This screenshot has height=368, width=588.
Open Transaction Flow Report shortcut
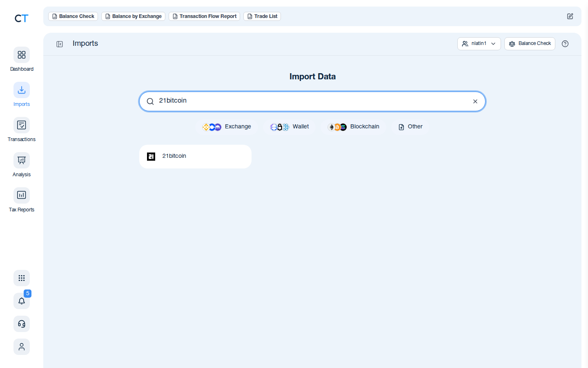204,16
